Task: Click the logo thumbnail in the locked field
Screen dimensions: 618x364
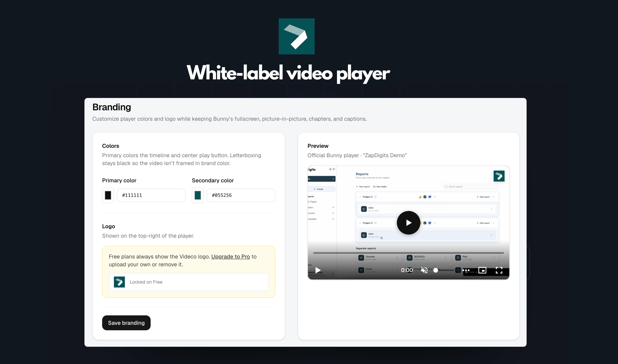Action: click(119, 282)
